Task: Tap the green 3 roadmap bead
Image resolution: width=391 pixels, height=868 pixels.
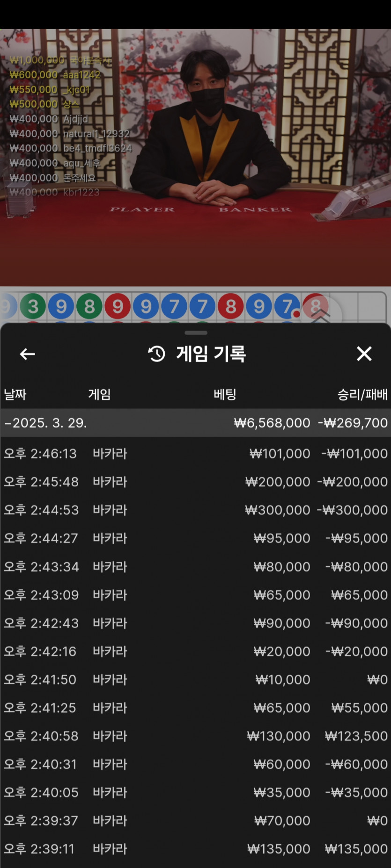Action: tap(33, 306)
